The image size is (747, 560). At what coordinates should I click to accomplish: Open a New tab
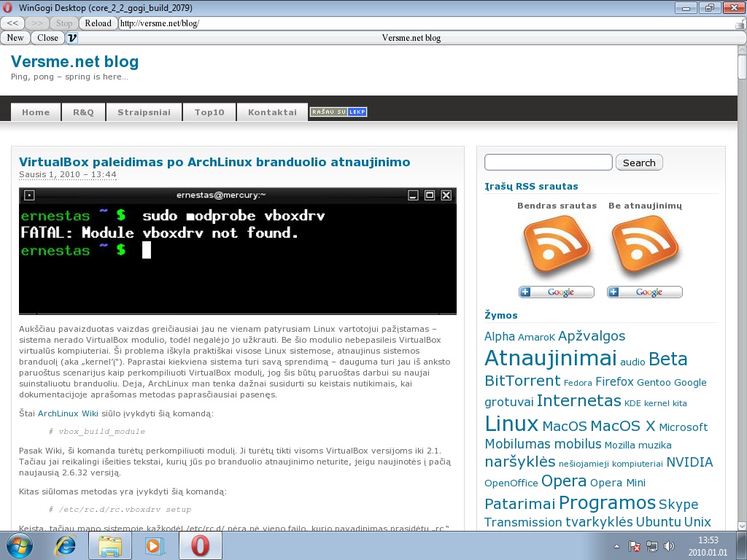15,38
